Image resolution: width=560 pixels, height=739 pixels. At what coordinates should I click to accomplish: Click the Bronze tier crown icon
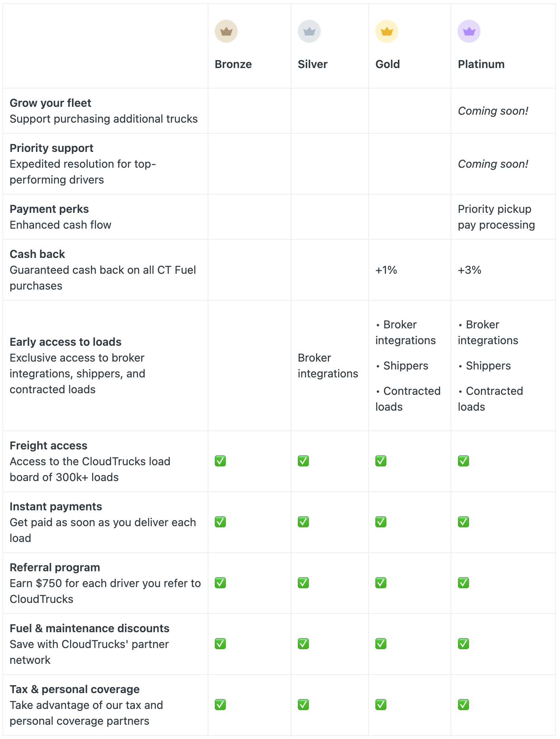click(226, 31)
